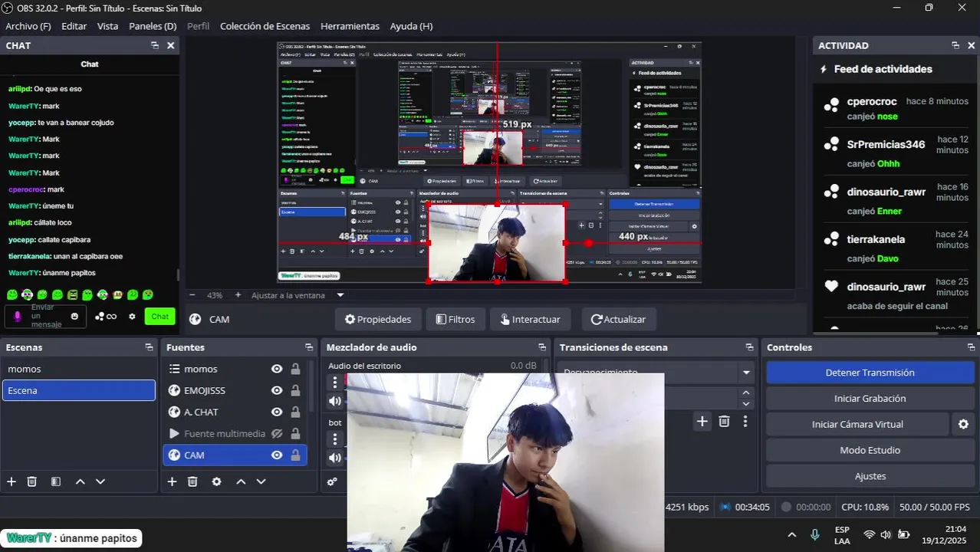Enable Modo Estudio

870,450
